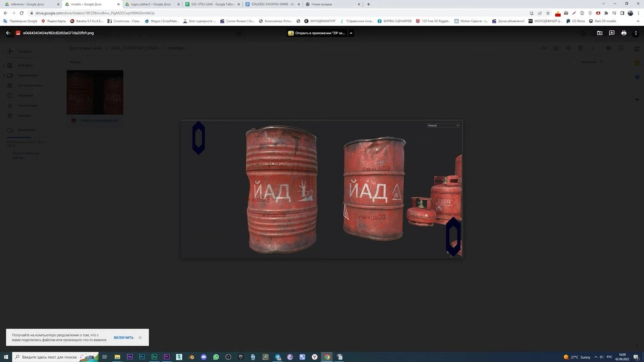Open the Material dropdown in the image
This screenshot has width=644, height=362.
(x=443, y=125)
